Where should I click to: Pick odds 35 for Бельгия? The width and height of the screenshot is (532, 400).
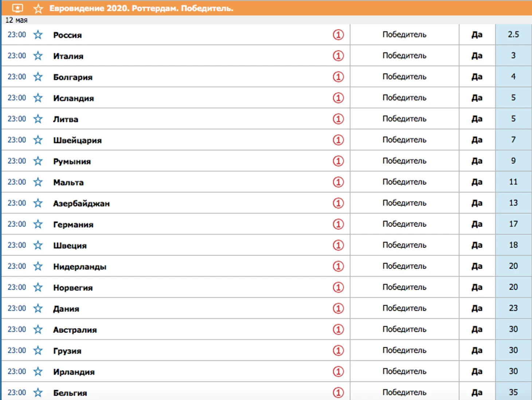[x=513, y=392]
